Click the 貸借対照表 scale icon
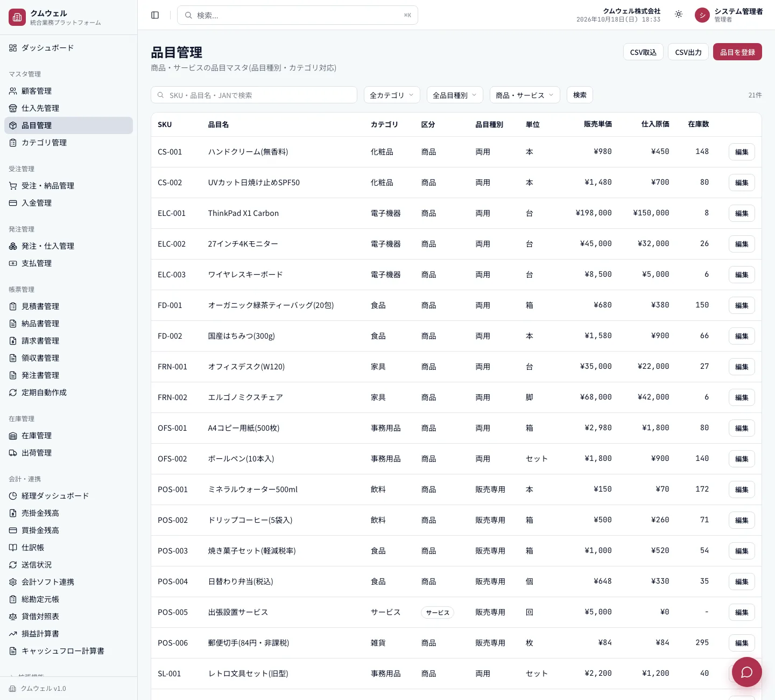Image resolution: width=775 pixels, height=700 pixels. pyautogui.click(x=13, y=617)
